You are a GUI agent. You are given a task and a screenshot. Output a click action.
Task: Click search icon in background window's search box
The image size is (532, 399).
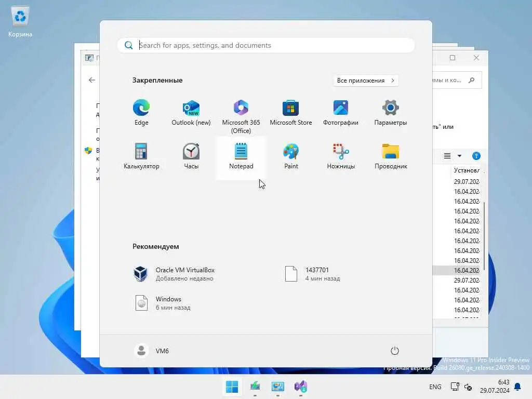[x=472, y=80]
